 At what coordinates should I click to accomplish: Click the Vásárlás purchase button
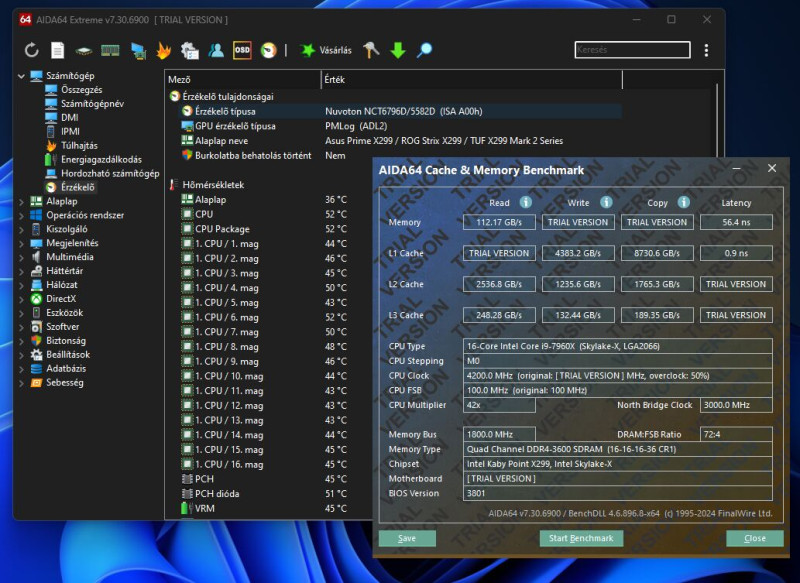click(327, 50)
